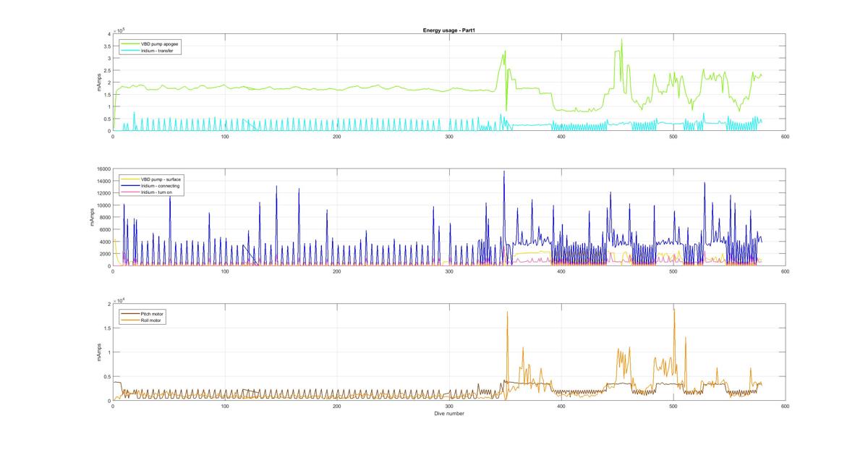The width and height of the screenshot is (868, 450).
Task: Select 'Iridium - turn on' legend entry
Action: point(156,192)
